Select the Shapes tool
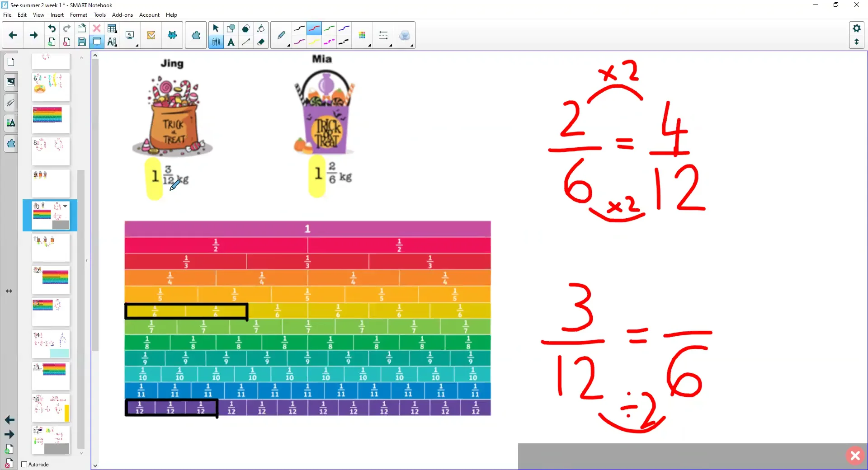 click(x=231, y=28)
